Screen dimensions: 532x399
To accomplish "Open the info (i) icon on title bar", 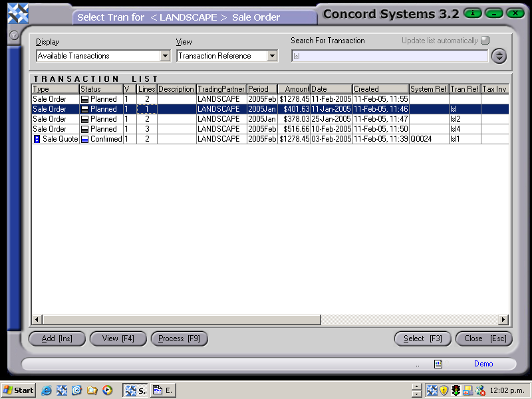I will [472, 13].
